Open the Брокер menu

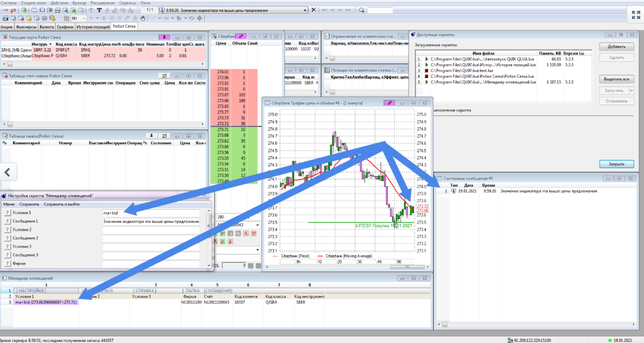pyautogui.click(x=79, y=3)
